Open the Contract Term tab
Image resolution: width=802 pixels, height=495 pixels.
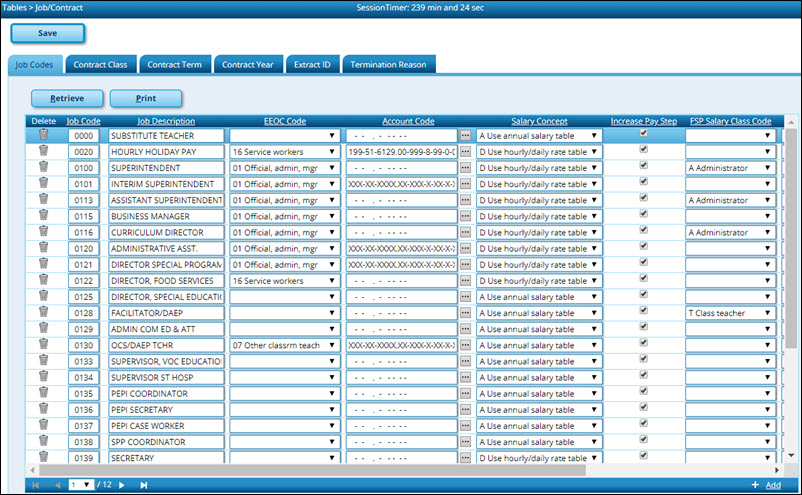(x=174, y=64)
